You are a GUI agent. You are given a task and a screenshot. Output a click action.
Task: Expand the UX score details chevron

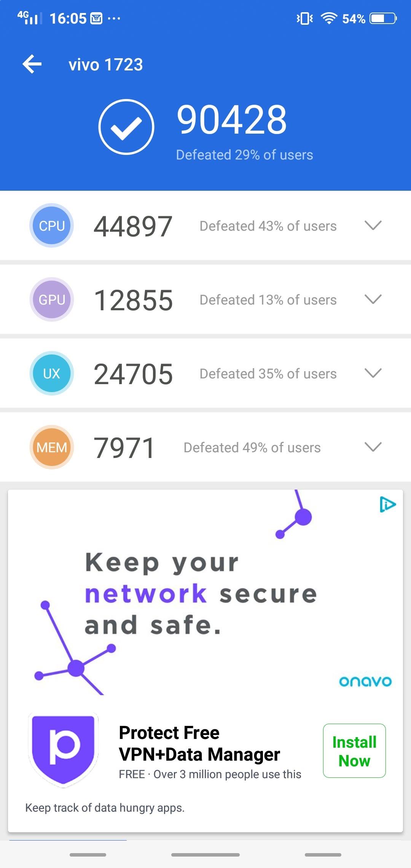point(373,373)
